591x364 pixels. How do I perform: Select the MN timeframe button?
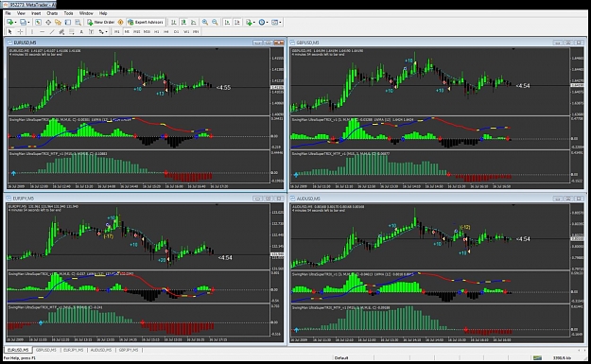(x=196, y=32)
